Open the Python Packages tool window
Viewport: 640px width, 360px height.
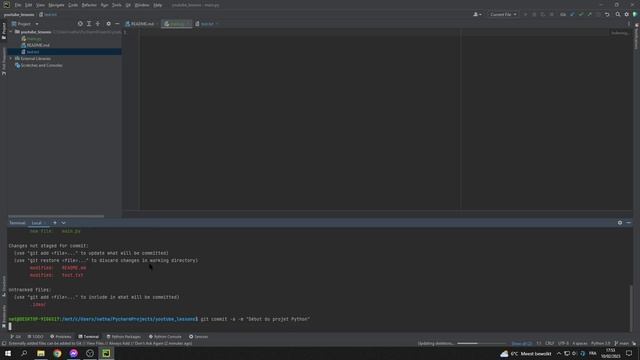123,337
